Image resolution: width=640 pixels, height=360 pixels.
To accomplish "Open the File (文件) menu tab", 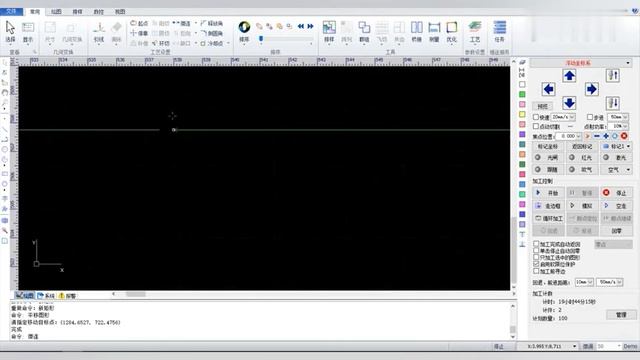I will point(11,11).
